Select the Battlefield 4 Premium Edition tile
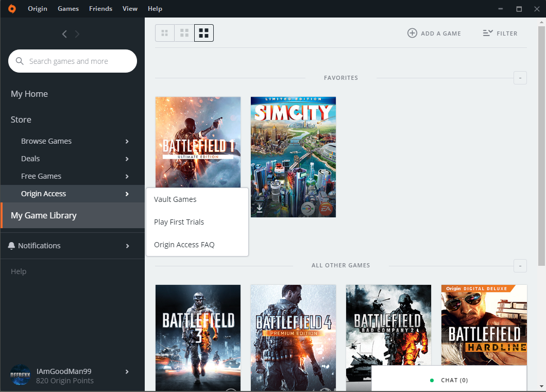The height and width of the screenshot is (392, 546). (293, 338)
